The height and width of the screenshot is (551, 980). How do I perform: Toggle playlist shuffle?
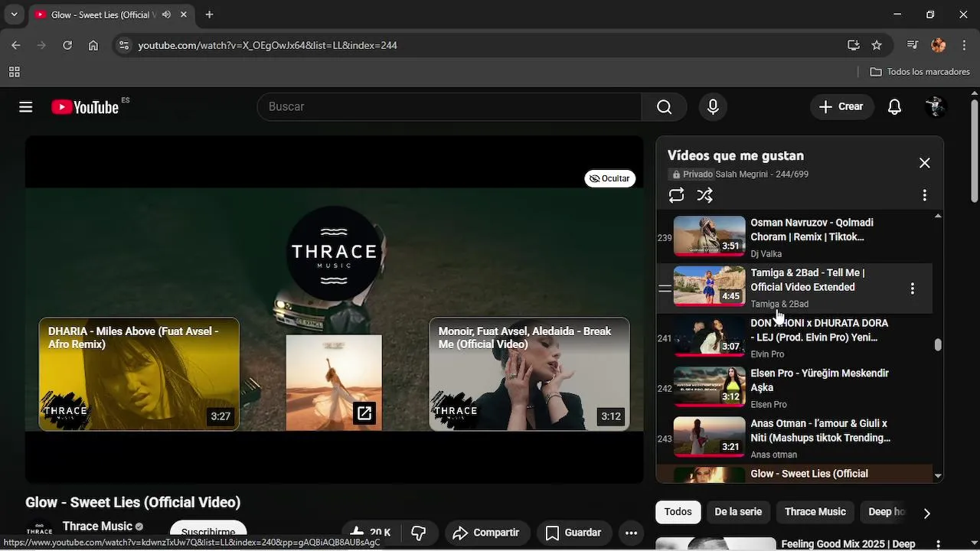(x=705, y=195)
